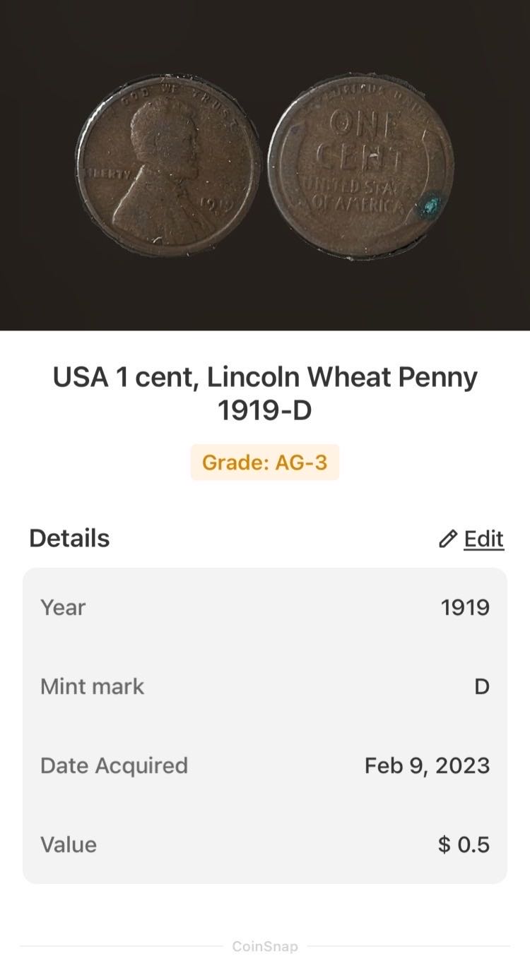530x980 pixels.
Task: Click the Details section heading
Action: pos(69,538)
